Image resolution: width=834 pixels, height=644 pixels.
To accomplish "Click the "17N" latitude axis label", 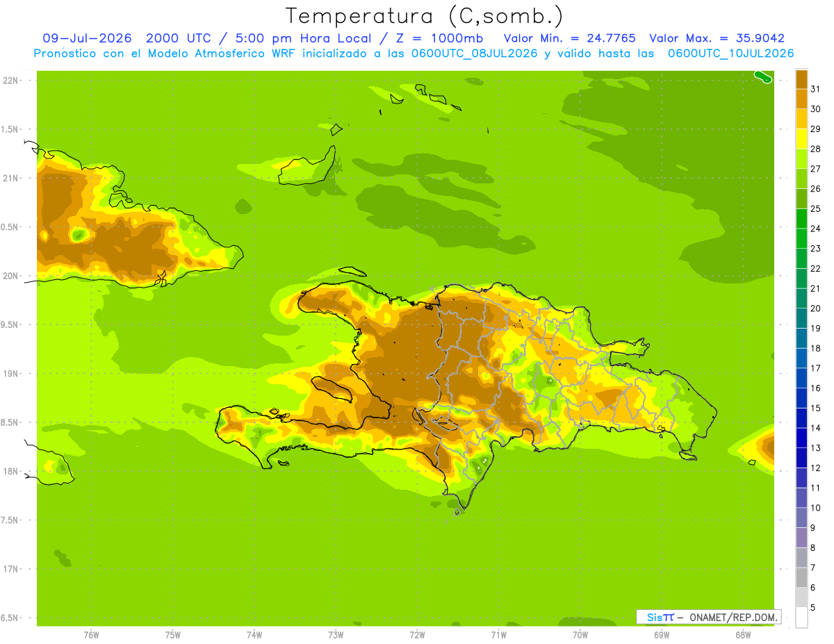I will coord(10,569).
